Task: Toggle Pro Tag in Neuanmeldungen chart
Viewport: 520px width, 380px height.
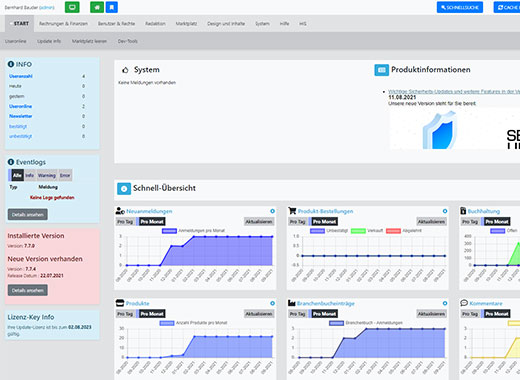Action: click(x=125, y=222)
